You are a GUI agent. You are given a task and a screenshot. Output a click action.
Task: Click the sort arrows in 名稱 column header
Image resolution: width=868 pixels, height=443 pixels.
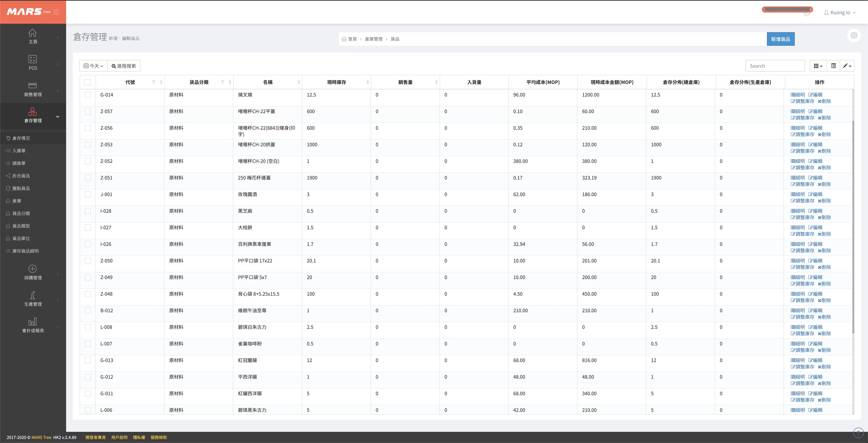pos(299,82)
